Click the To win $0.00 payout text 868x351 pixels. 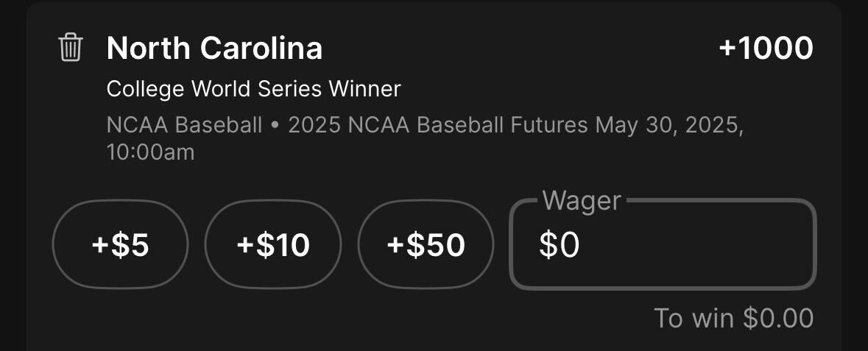(x=733, y=319)
